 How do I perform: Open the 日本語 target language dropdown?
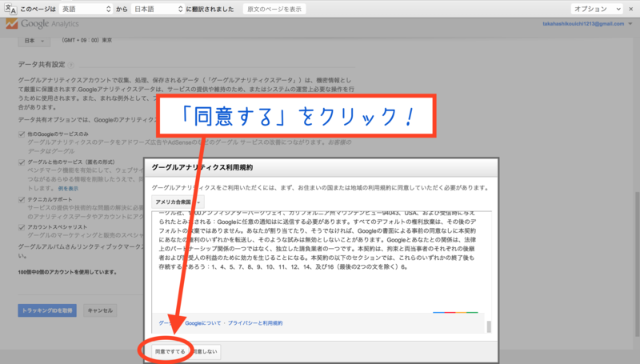pyautogui.click(x=158, y=9)
